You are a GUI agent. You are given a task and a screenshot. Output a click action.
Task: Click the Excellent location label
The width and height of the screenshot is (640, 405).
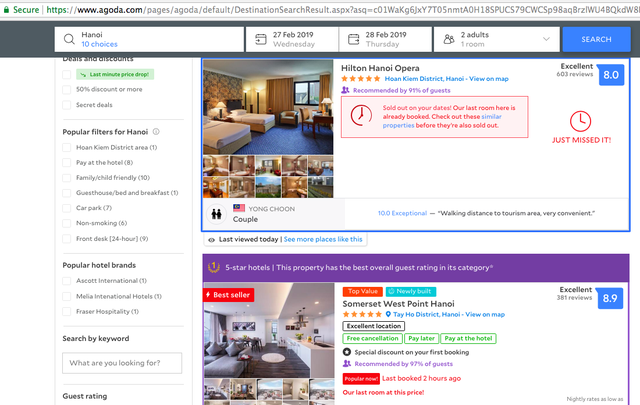click(373, 326)
